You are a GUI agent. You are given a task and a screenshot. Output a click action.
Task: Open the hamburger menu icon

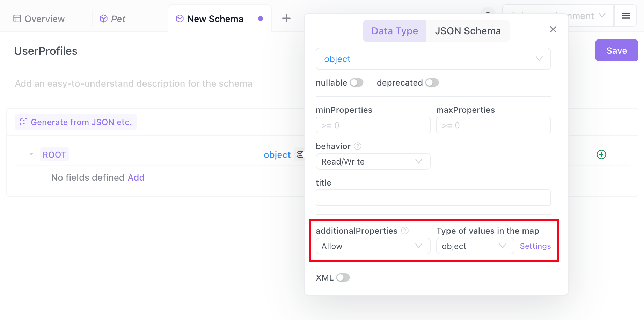click(x=625, y=16)
